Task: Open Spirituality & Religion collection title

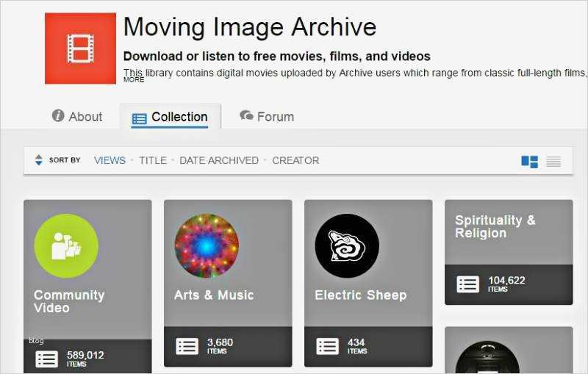Action: click(x=495, y=226)
